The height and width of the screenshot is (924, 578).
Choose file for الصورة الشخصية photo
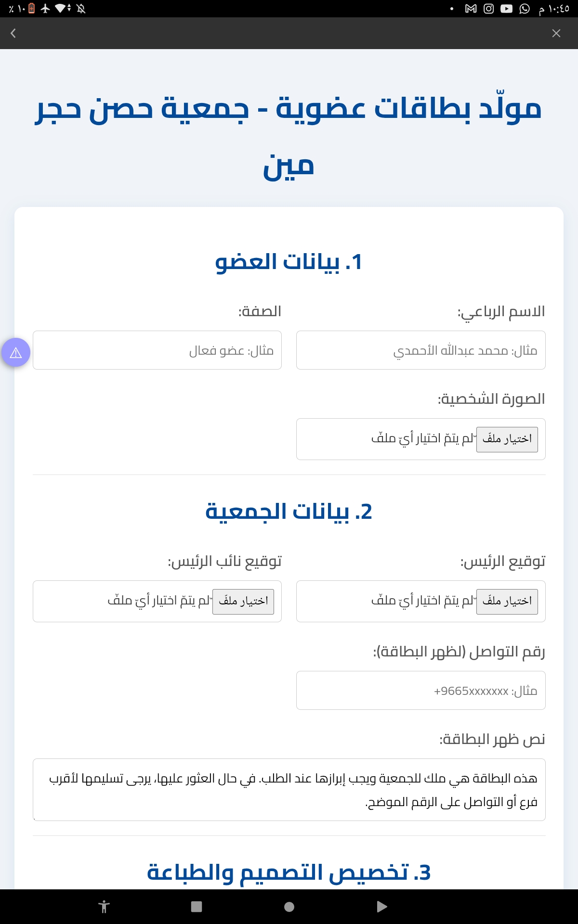[507, 439]
